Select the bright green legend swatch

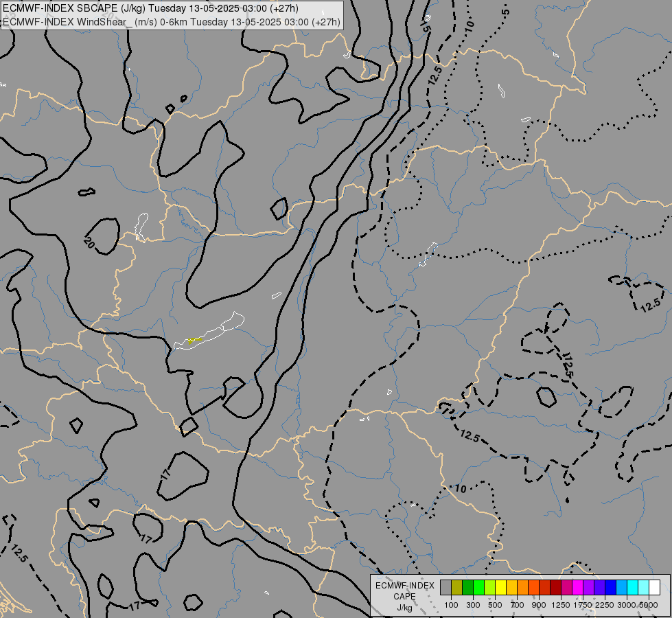pyautogui.click(x=478, y=587)
